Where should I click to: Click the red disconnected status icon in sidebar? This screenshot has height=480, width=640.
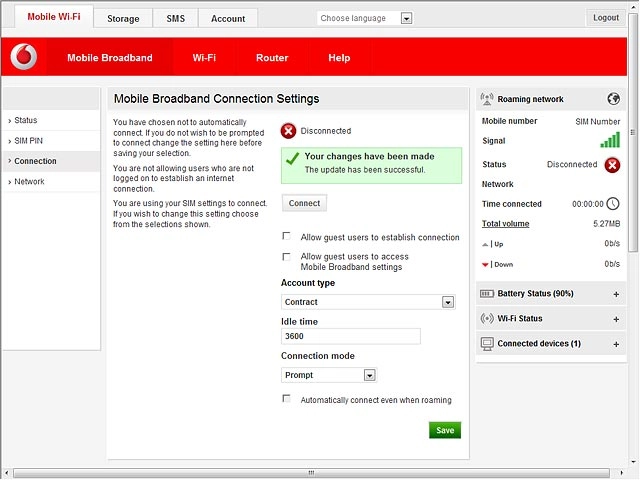point(612,165)
